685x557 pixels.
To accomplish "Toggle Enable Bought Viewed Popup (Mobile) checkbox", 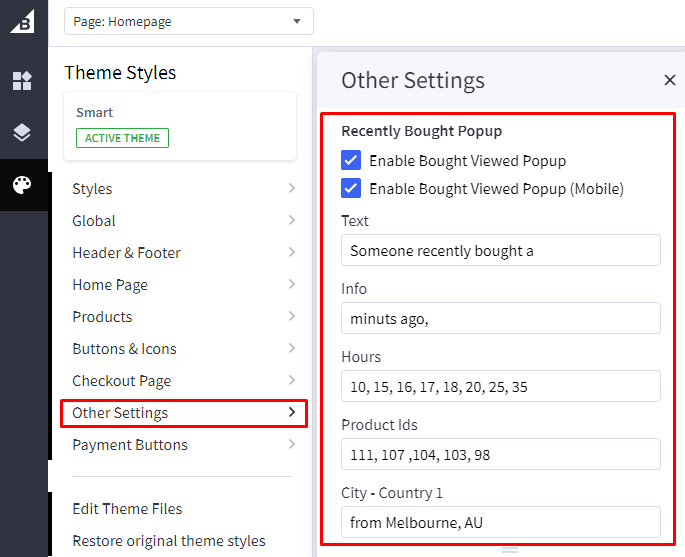I will tap(351, 188).
